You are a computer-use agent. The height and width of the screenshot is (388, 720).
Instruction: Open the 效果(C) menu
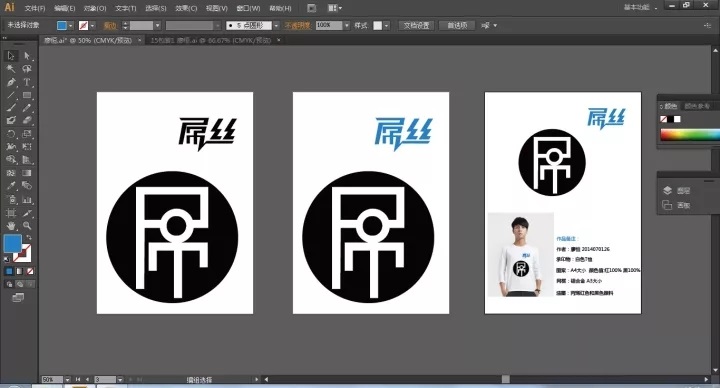tap(186, 8)
